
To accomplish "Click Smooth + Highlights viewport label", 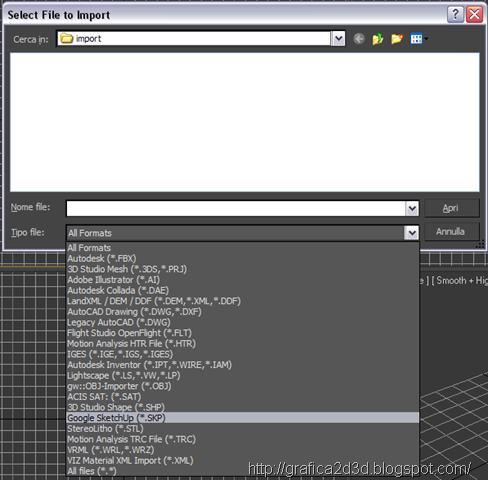I will (461, 281).
